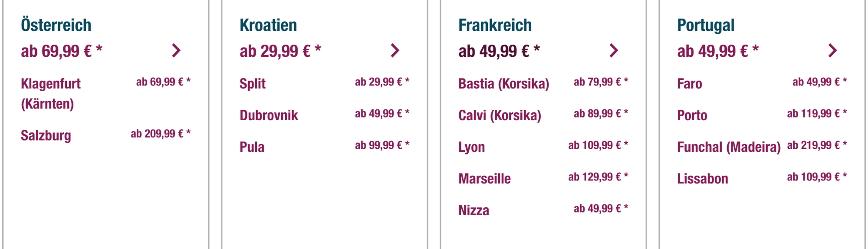
Task: Pick the Marseille destination
Action: click(x=484, y=178)
